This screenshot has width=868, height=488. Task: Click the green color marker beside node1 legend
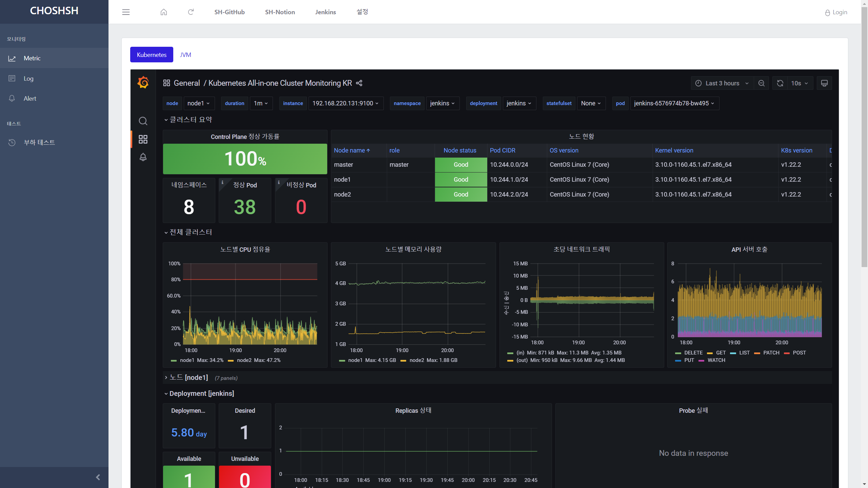click(x=174, y=360)
